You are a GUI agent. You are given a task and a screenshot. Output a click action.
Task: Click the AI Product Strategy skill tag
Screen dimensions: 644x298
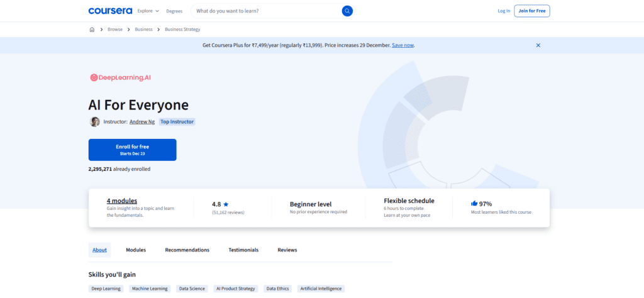click(236, 289)
